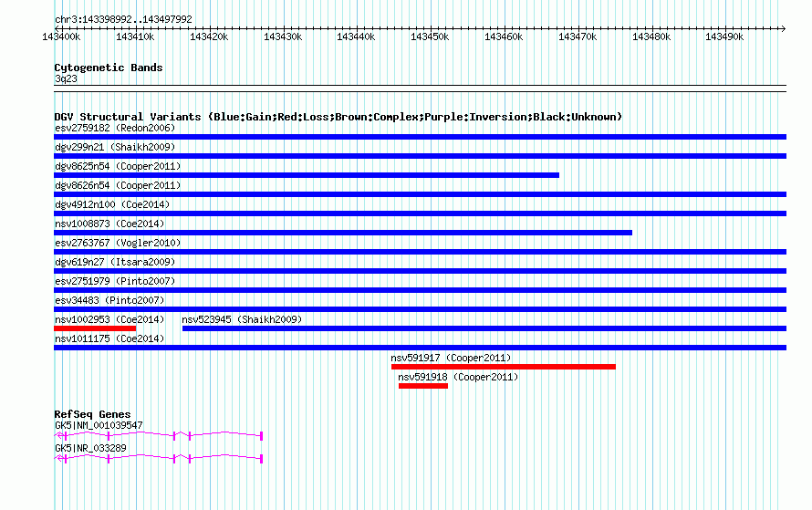The width and height of the screenshot is (812, 510).
Task: Click the 143430k ruler tick label
Action: [x=283, y=36]
